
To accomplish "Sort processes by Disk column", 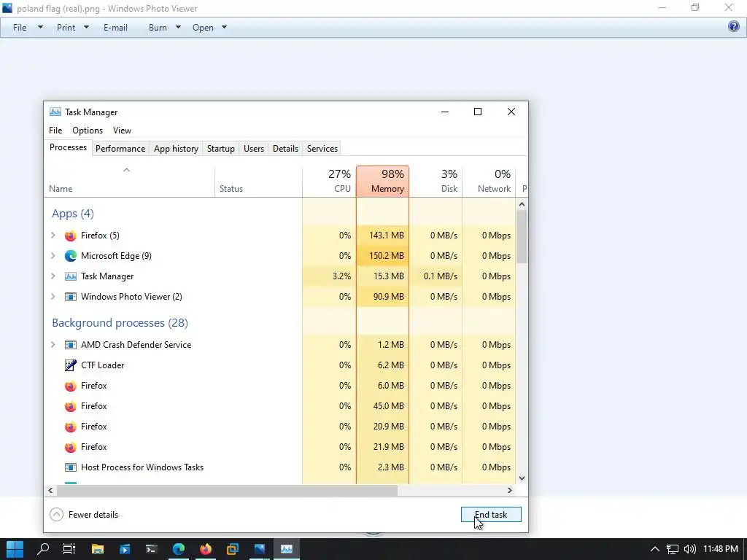I will pos(436,182).
